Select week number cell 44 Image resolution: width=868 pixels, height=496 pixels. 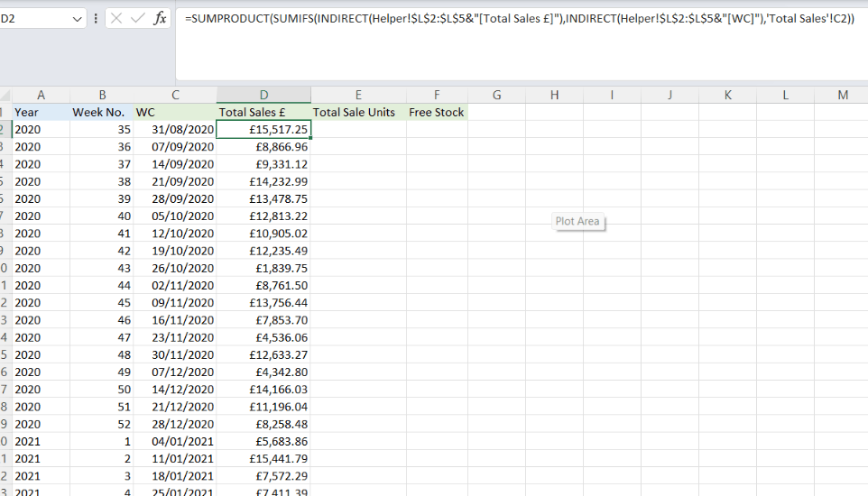(x=102, y=286)
